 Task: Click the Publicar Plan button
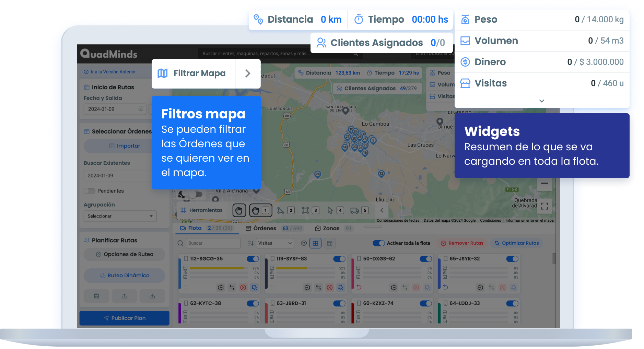124,318
